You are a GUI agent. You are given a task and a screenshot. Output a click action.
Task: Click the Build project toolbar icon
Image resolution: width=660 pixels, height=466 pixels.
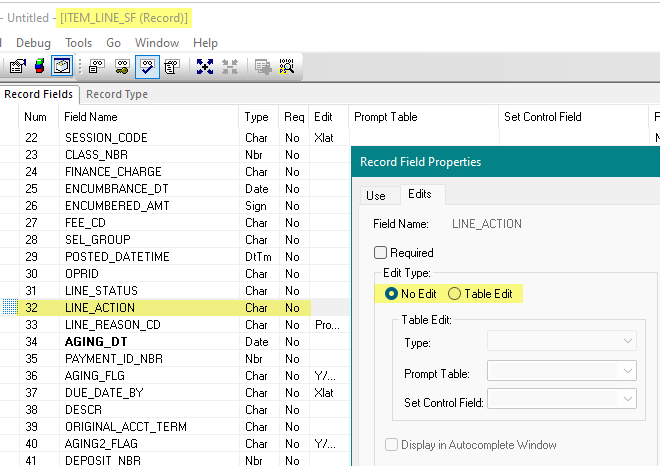click(x=39, y=67)
